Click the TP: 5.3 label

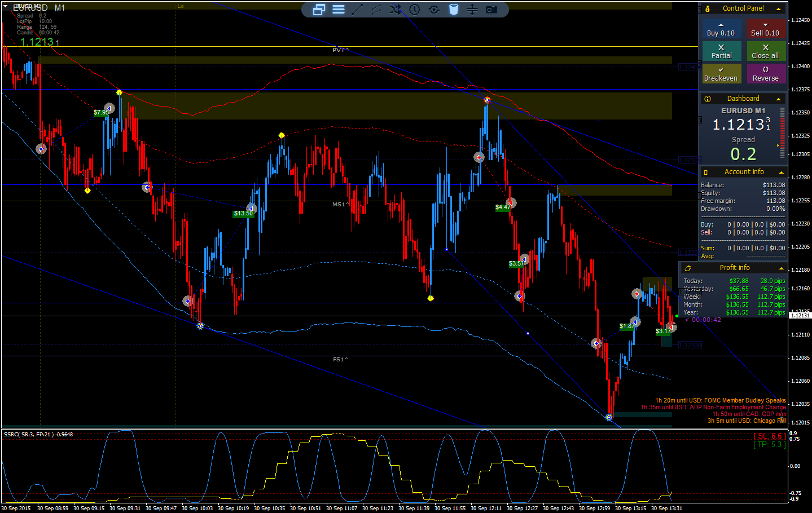point(769,445)
